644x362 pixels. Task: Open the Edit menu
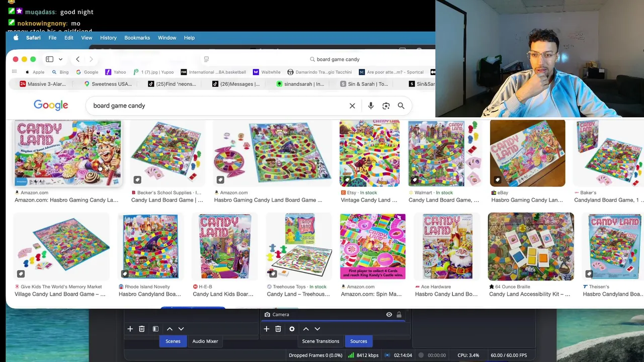point(69,38)
